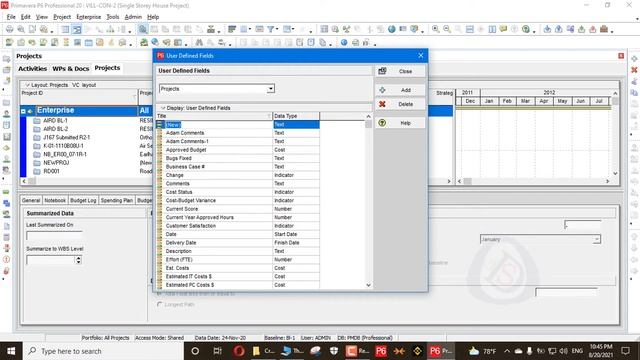
Task: Click the Summarize to WBS Level spinner arrows
Action: (x=78, y=260)
